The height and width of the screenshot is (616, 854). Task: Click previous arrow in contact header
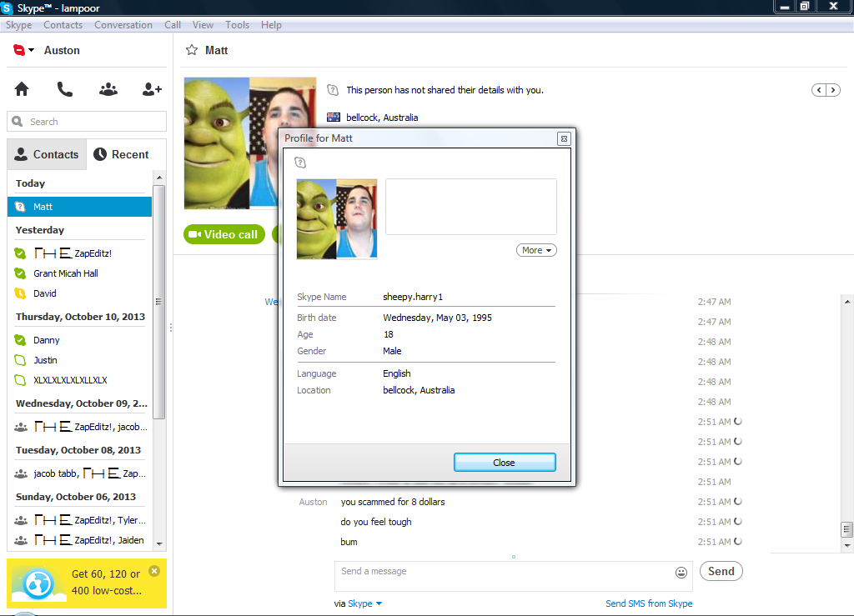point(819,90)
